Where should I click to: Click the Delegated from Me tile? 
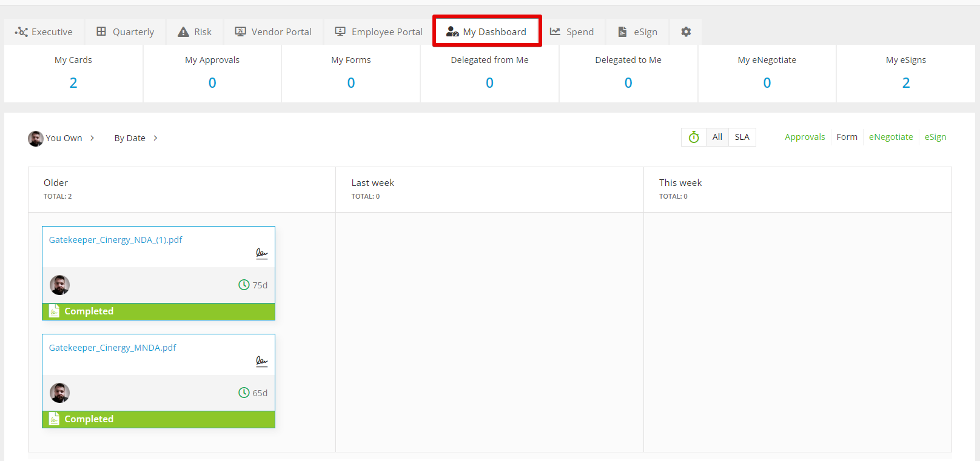(x=490, y=73)
